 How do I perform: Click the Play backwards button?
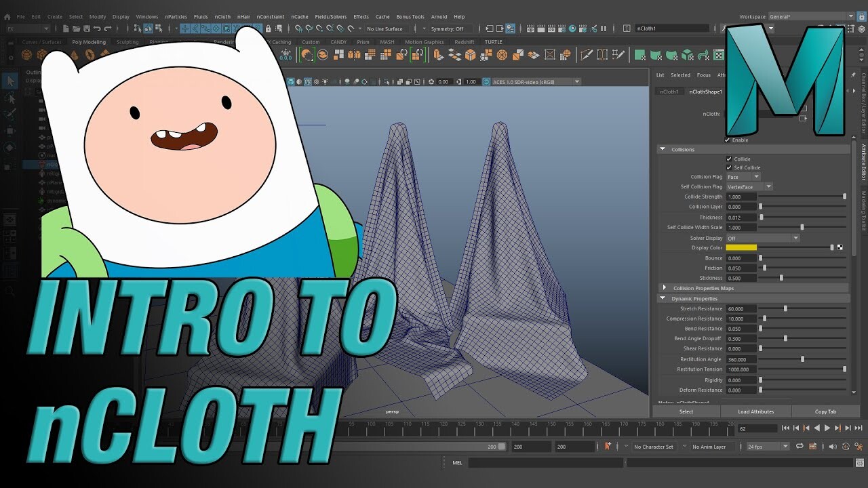816,428
